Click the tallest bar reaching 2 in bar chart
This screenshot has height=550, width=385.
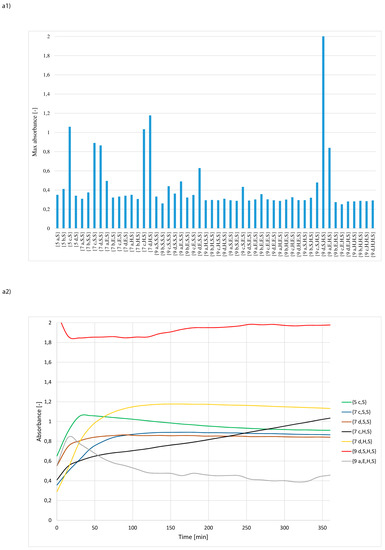click(323, 132)
